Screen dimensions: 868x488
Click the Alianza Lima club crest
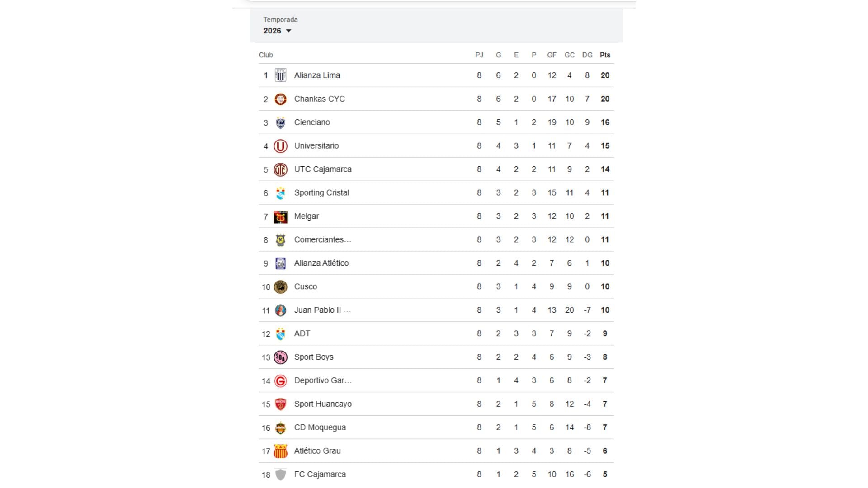click(281, 75)
